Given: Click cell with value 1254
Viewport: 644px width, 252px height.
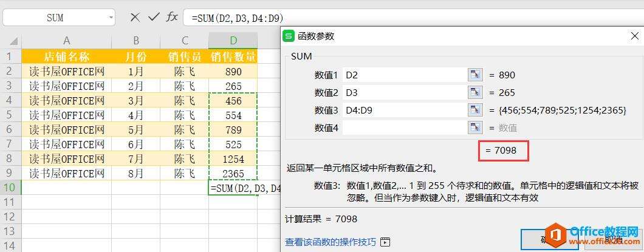Looking at the screenshot, I should (x=233, y=159).
